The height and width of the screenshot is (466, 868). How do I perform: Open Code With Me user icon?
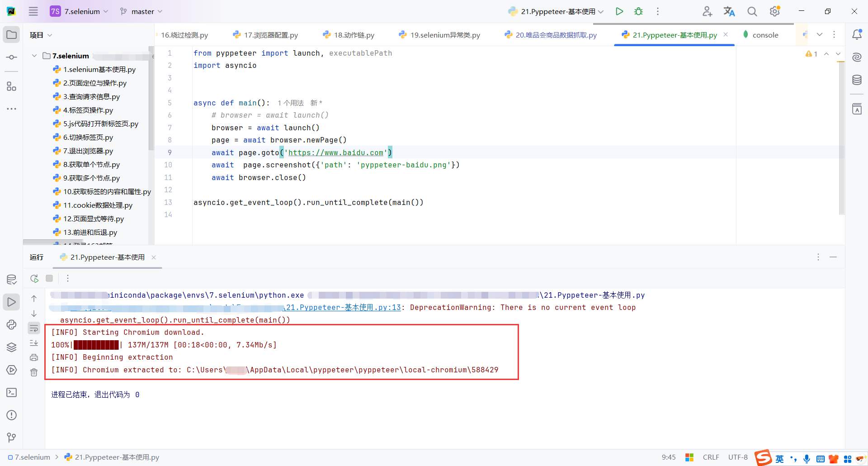[x=707, y=11]
